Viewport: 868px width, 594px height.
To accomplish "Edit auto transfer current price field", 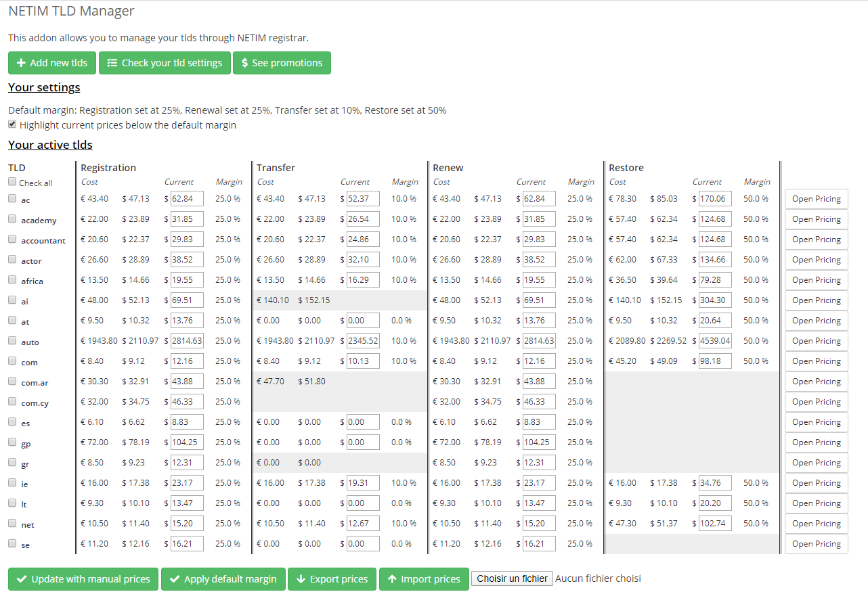I will (363, 341).
